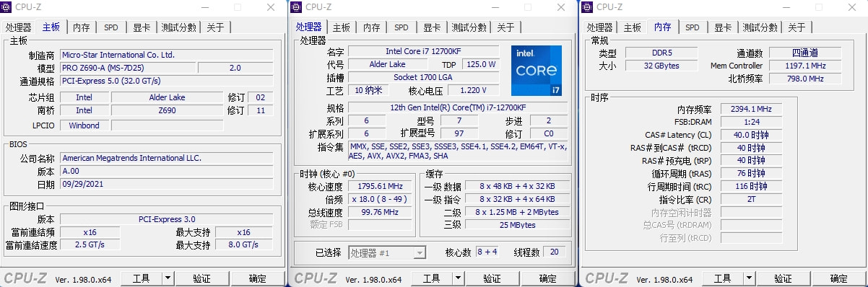Click the 8 + 4 core count value
The height and width of the screenshot is (287, 868).
coord(487,252)
